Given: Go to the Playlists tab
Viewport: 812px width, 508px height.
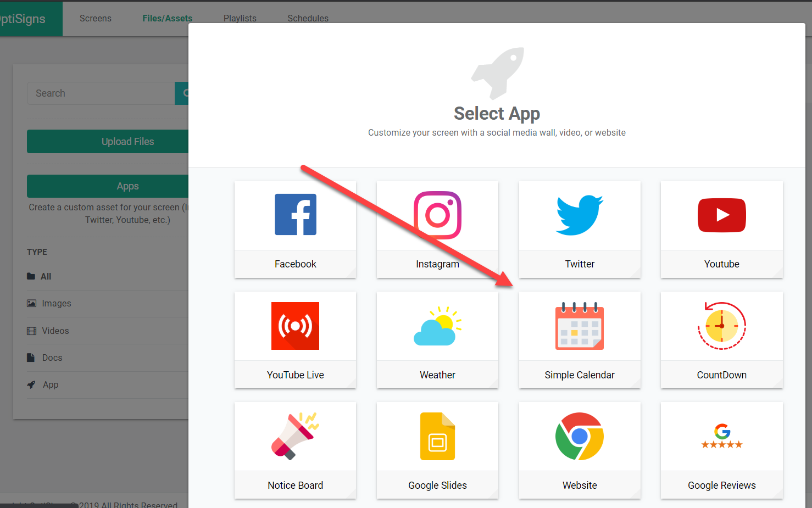Looking at the screenshot, I should [x=240, y=18].
